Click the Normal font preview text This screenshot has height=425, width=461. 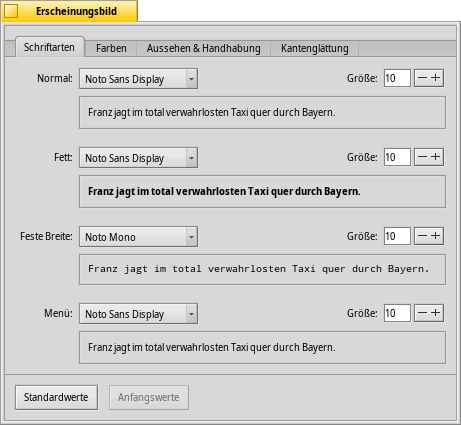click(x=212, y=113)
